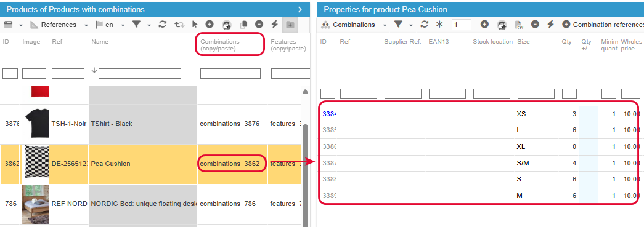This screenshot has width=644, height=227.
Task: Click the Name column filter field
Action: tap(140, 74)
